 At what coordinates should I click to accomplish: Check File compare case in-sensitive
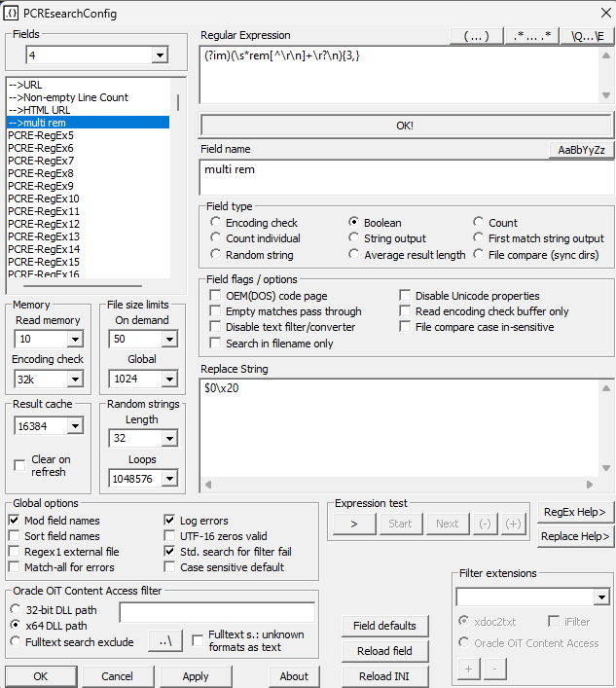point(405,327)
